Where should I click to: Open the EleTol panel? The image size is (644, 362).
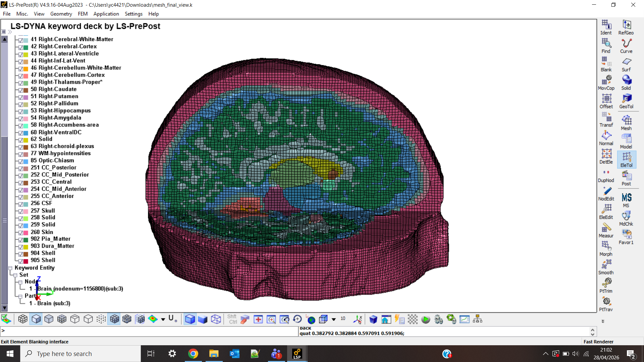[x=626, y=160]
